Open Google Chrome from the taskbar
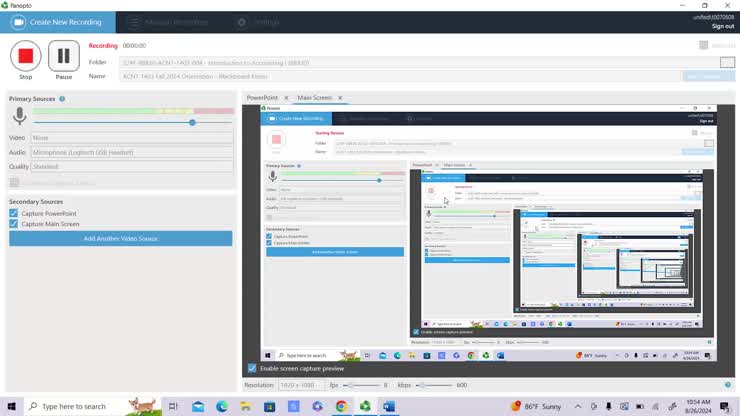Screen dimensions: 740x416 point(341,406)
